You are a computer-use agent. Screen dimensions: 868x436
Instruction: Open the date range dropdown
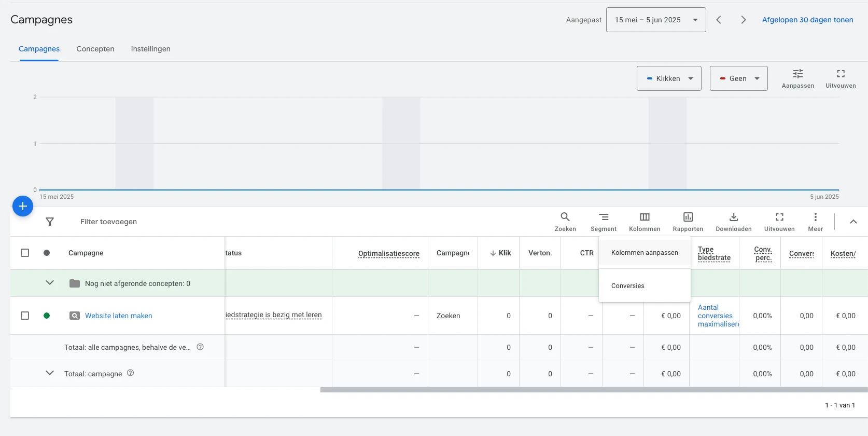tap(656, 20)
